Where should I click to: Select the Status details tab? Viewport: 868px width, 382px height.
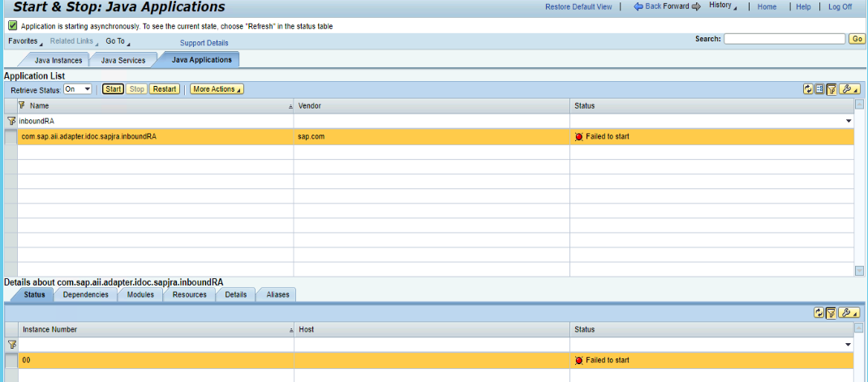click(34, 294)
